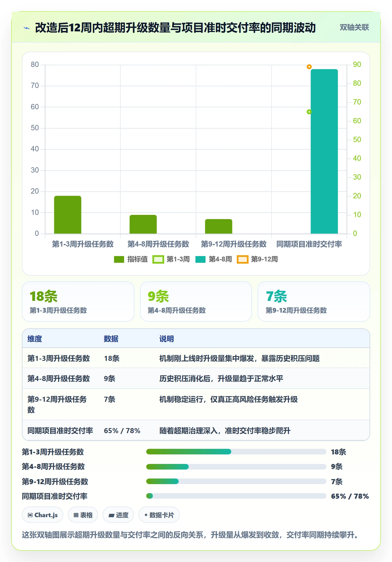This screenshot has height=562, width=392.
Task: Click the 18条 progress bar
Action: pyautogui.click(x=236, y=452)
